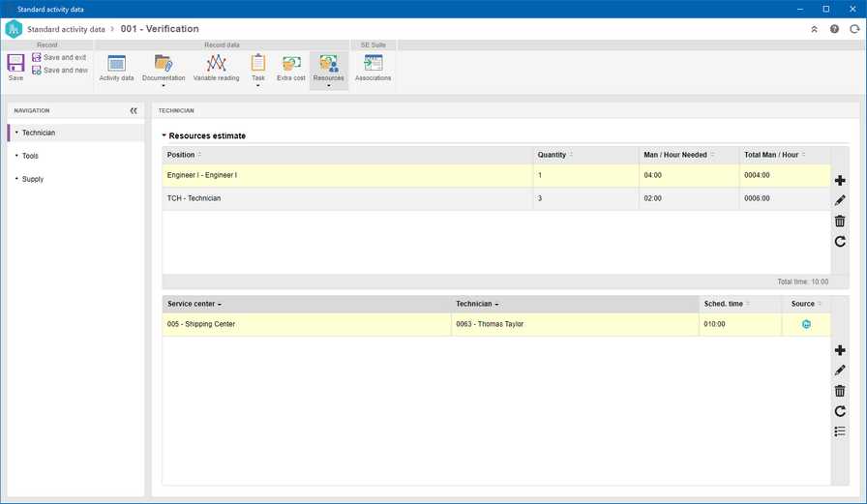The image size is (867, 504).
Task: Click the 0004:00 total man/hour cell
Action: pyautogui.click(x=785, y=175)
